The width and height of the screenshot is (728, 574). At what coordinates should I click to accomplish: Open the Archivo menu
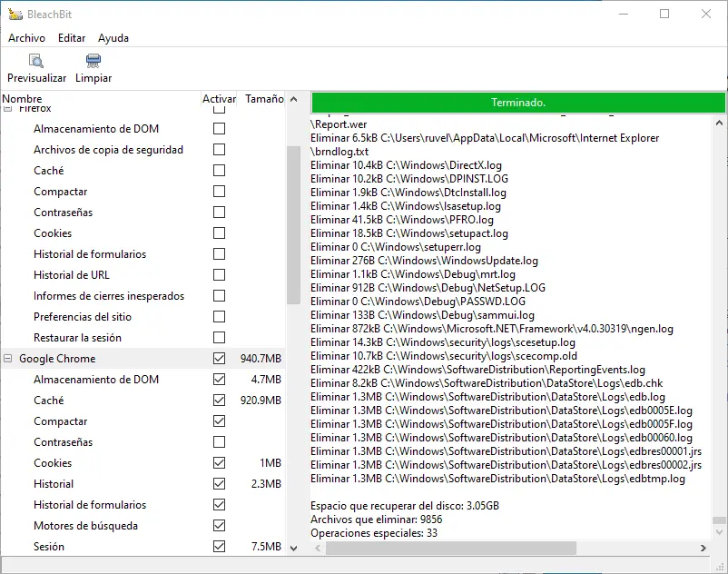(x=26, y=38)
